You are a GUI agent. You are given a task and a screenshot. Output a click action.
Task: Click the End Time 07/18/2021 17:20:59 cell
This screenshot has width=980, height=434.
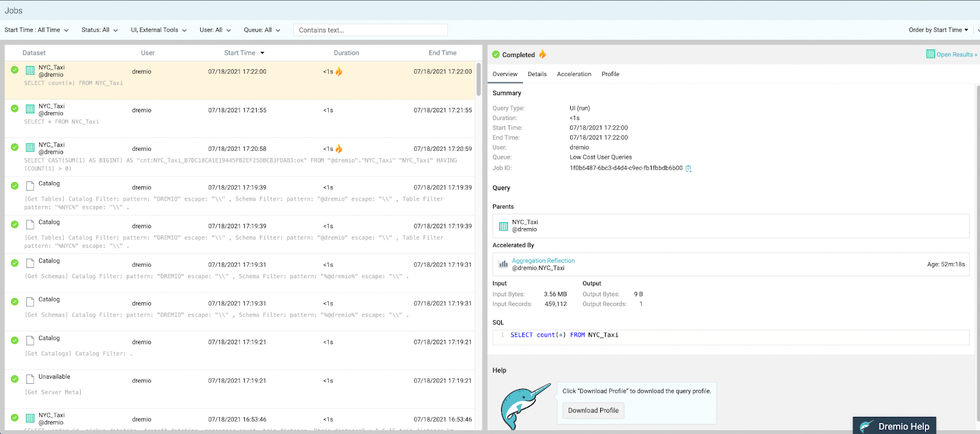tap(443, 149)
